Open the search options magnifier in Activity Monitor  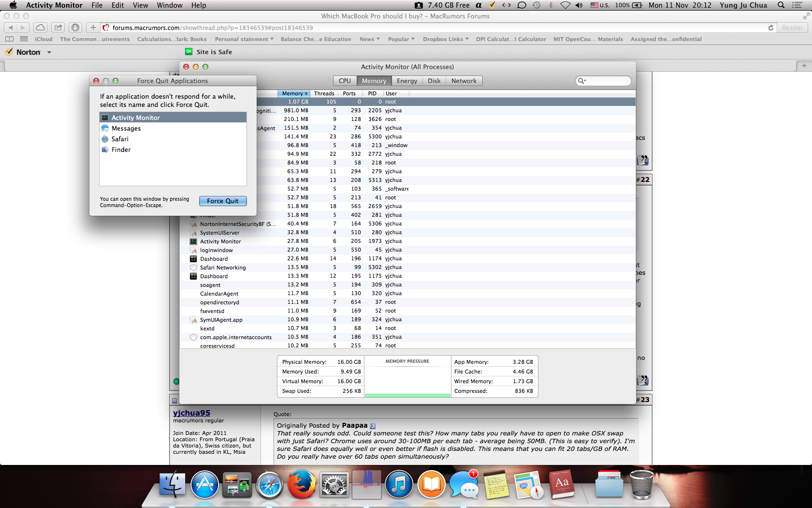click(x=582, y=81)
